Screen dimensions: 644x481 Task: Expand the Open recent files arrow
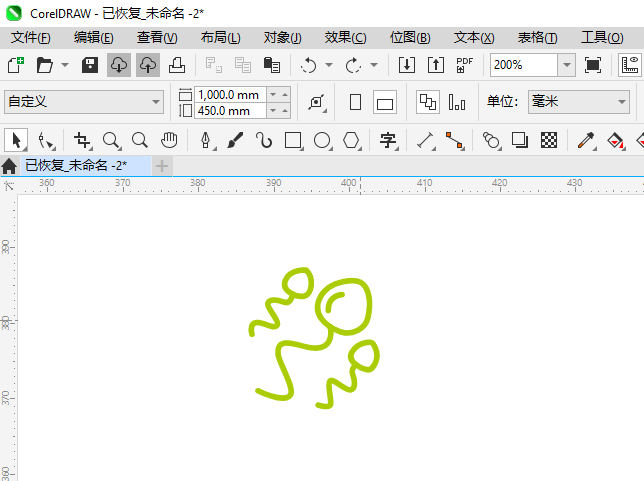[65, 65]
